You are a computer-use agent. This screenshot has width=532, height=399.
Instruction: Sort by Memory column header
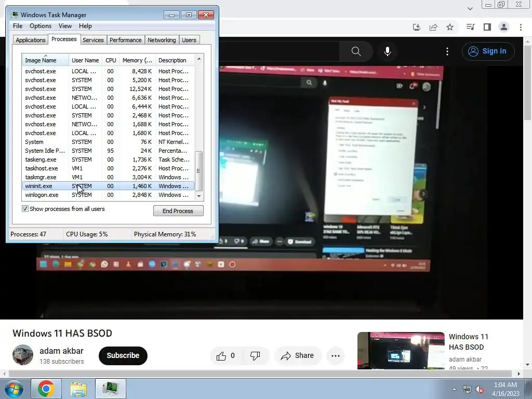[137, 60]
